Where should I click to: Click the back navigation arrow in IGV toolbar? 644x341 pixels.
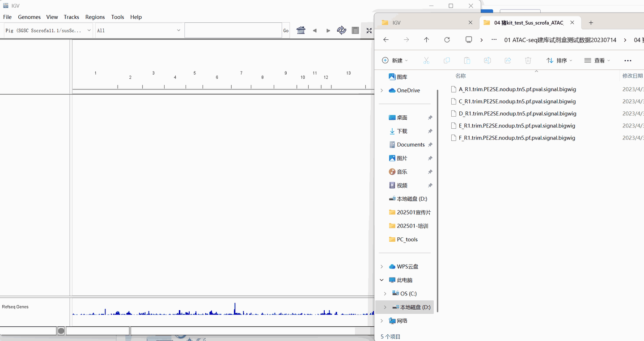click(x=315, y=30)
